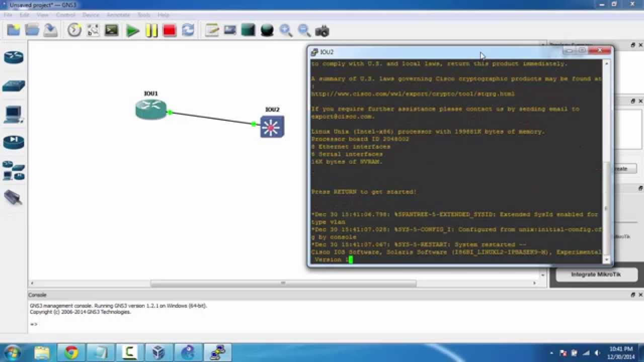Click the IOU2 terminal scroll-up arrow

point(606,63)
